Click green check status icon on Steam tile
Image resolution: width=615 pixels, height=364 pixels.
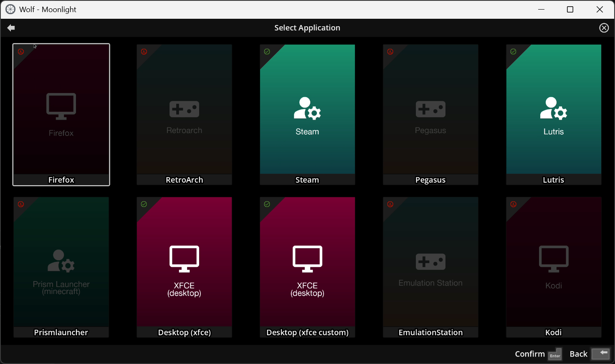[267, 52]
